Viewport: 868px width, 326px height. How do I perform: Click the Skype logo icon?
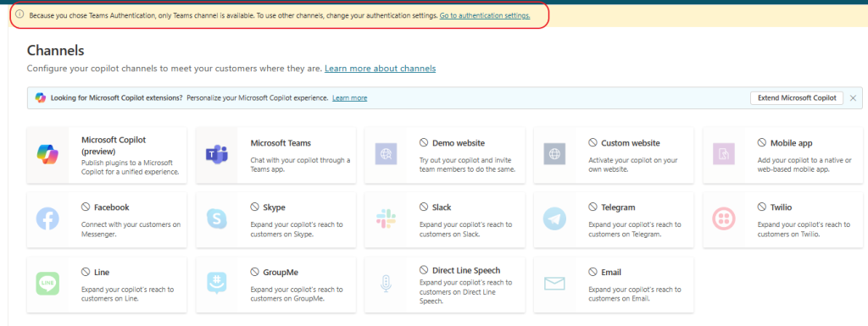click(217, 218)
